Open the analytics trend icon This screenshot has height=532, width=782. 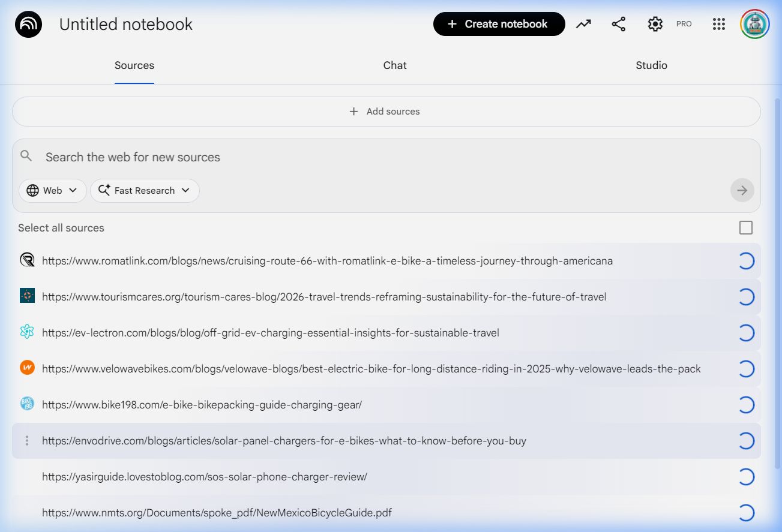click(x=583, y=24)
